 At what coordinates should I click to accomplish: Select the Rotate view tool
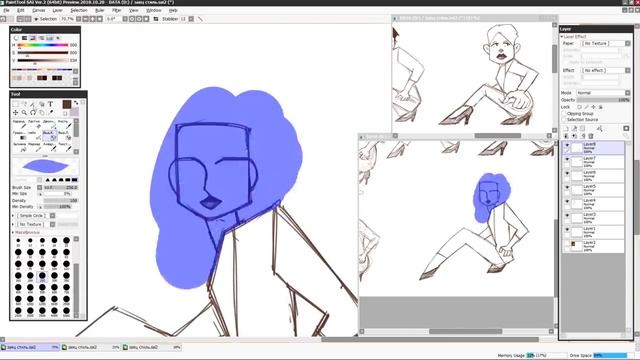pyautogui.click(x=33, y=113)
